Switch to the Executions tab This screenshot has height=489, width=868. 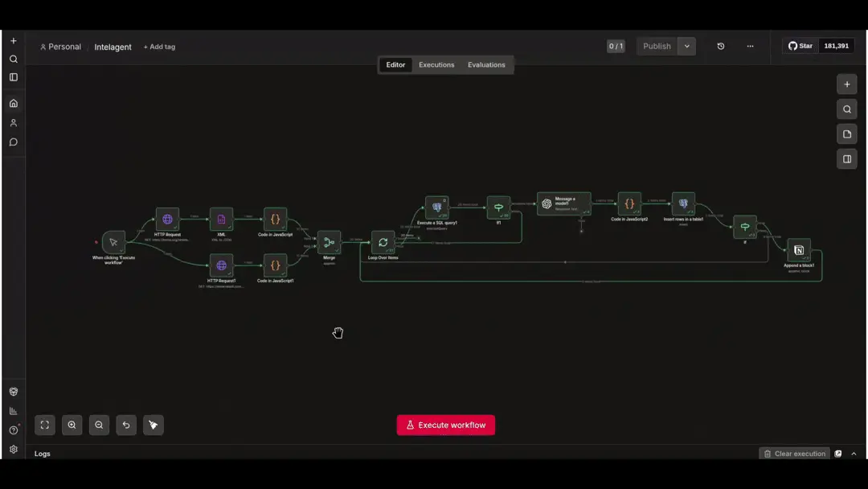point(436,65)
